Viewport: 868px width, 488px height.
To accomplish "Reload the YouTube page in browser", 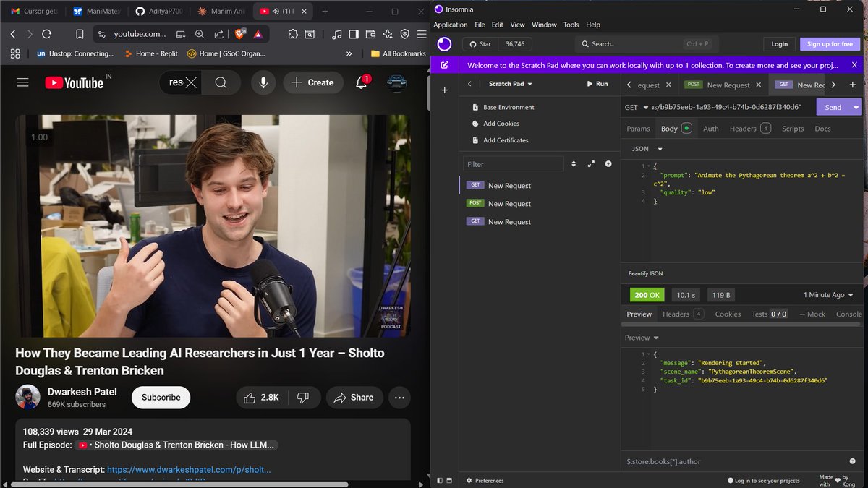I will (47, 34).
